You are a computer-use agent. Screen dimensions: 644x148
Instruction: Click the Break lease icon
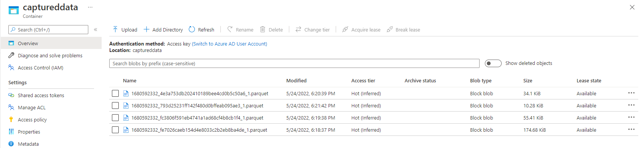tap(389, 29)
